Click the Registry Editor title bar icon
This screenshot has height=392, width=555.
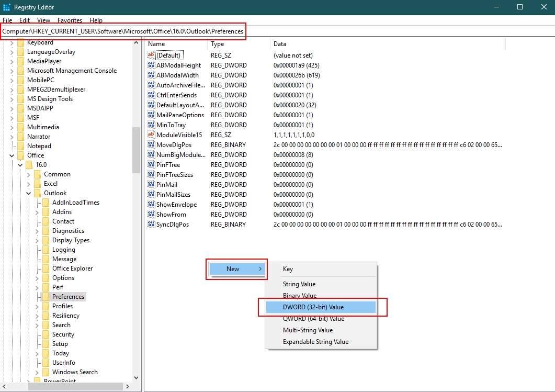[x=7, y=7]
